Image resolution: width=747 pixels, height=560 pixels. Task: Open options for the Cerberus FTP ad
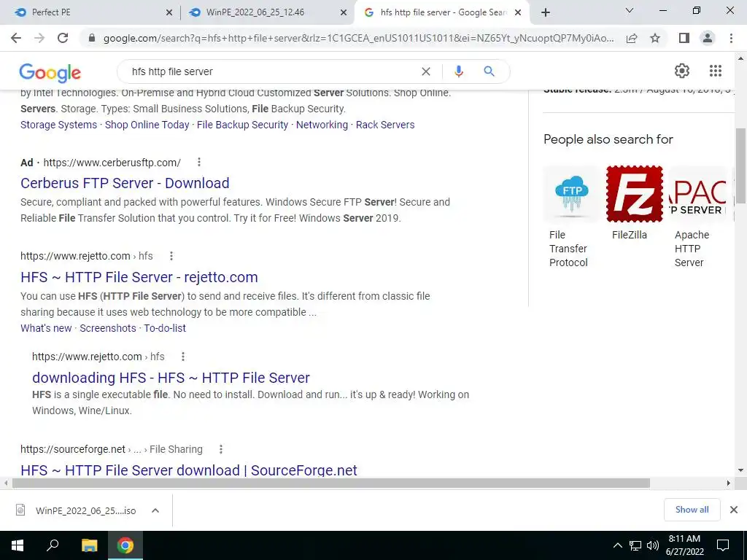coord(199,163)
